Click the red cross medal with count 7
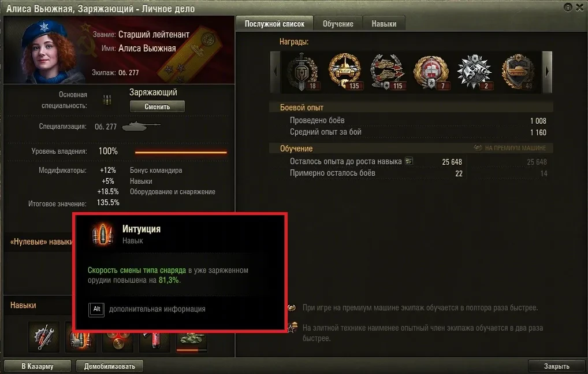Viewport: 588px width, 374px height. click(431, 72)
